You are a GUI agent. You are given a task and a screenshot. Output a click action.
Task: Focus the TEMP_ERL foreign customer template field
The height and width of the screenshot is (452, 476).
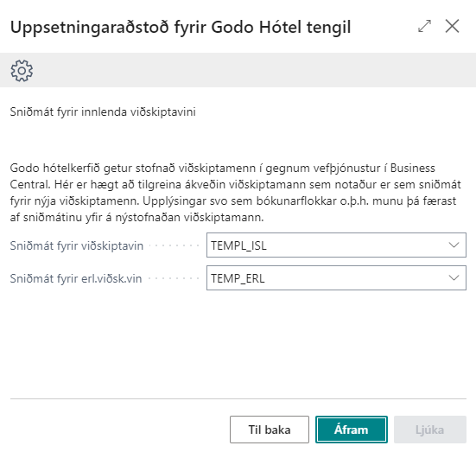[336, 278]
